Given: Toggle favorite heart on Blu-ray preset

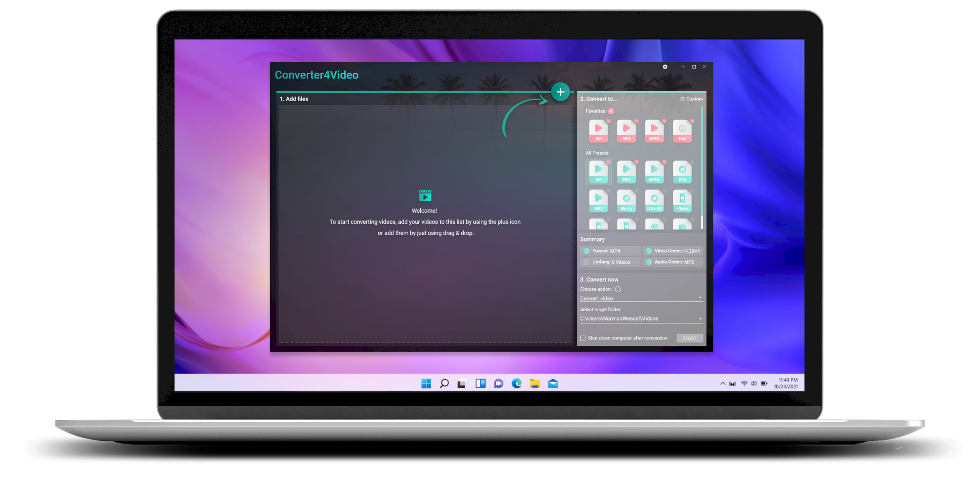Looking at the screenshot, I should point(636,191).
